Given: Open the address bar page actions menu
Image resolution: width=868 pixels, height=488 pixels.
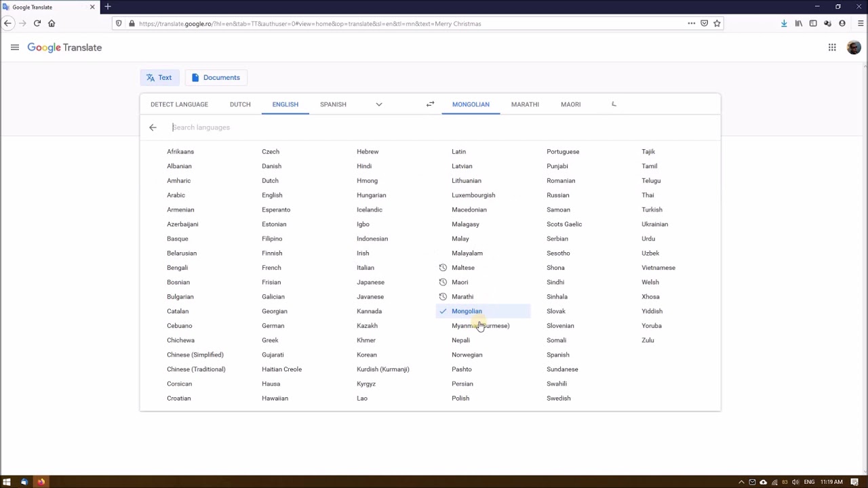Looking at the screenshot, I should pos(691,23).
